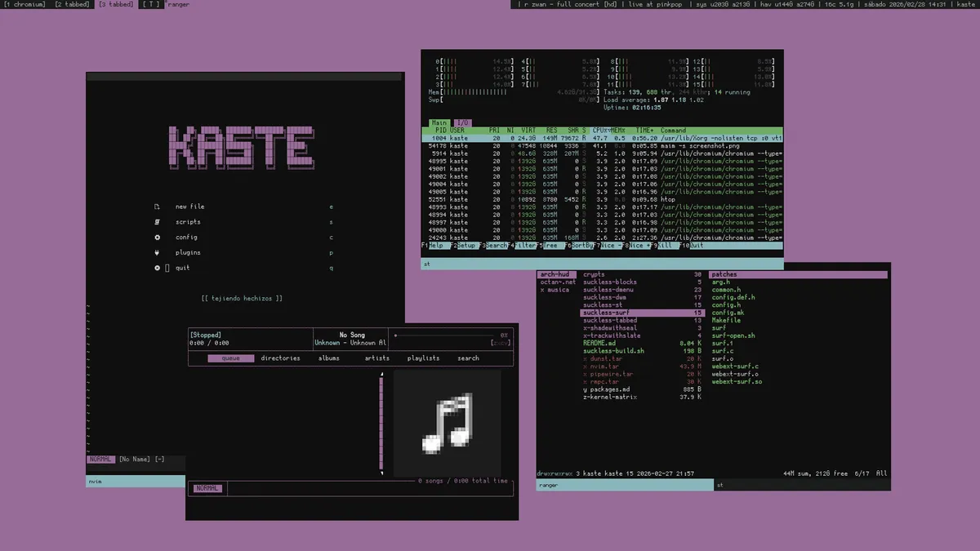This screenshot has height=551, width=980.
Task: Open the scripts entry in the launcher
Action: (187, 221)
